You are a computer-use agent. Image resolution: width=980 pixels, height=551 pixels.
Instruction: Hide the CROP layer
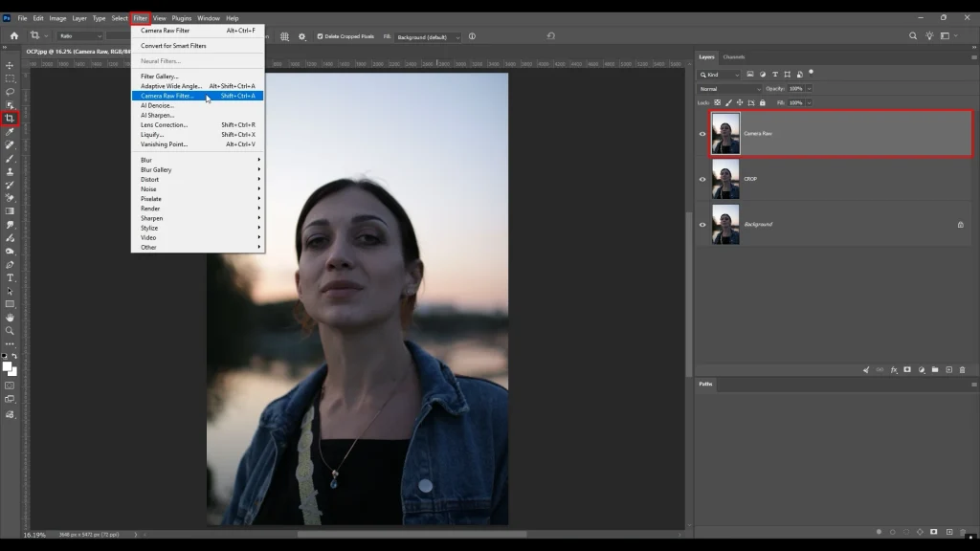pos(702,179)
